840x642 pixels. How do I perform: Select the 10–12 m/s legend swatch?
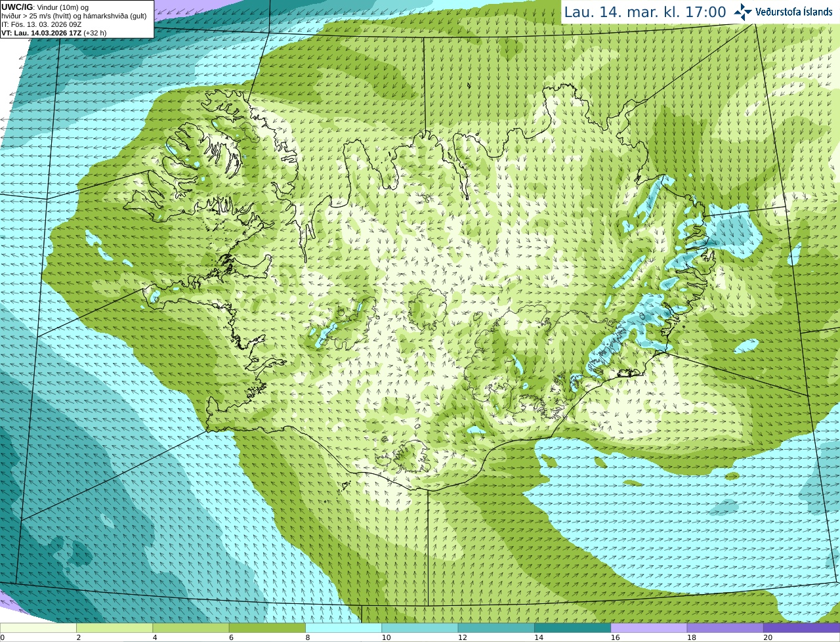420,628
